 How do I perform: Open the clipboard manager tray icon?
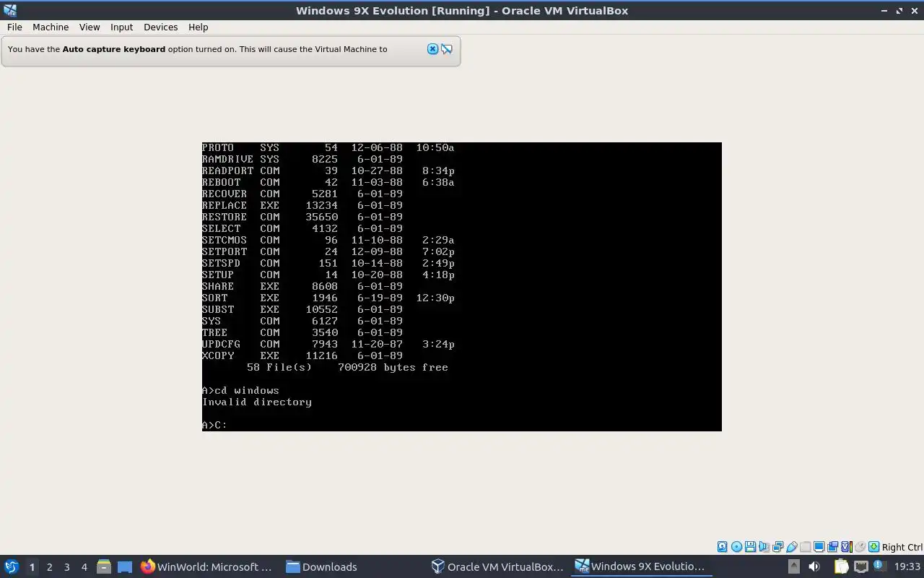click(842, 566)
